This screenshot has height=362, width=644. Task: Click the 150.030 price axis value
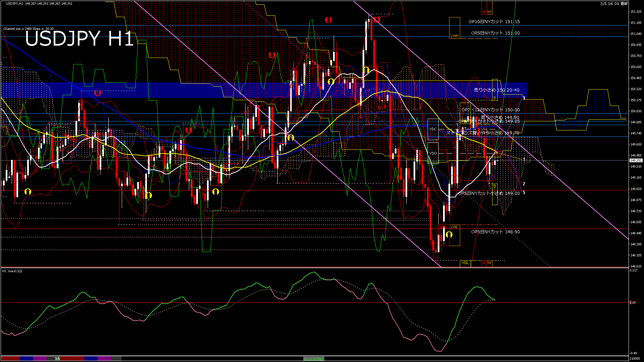636,111
